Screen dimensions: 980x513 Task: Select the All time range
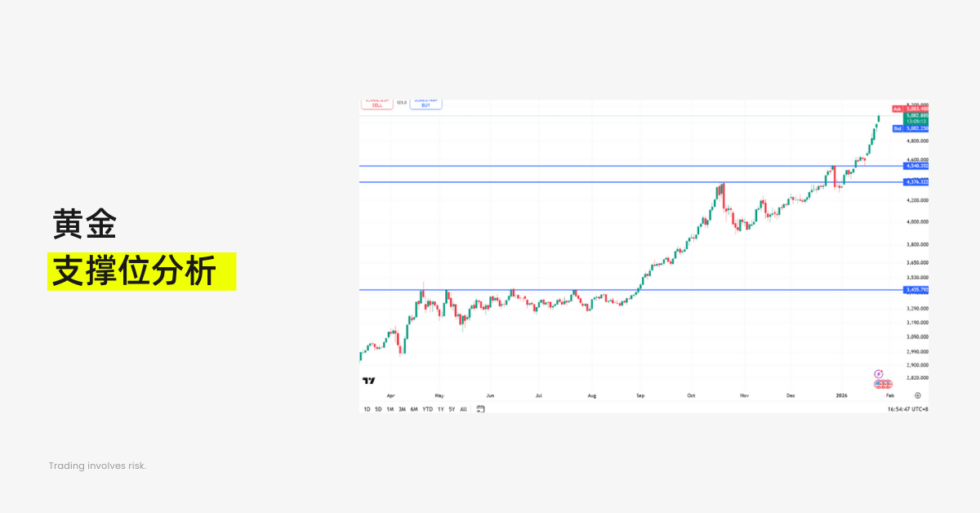[463, 409]
